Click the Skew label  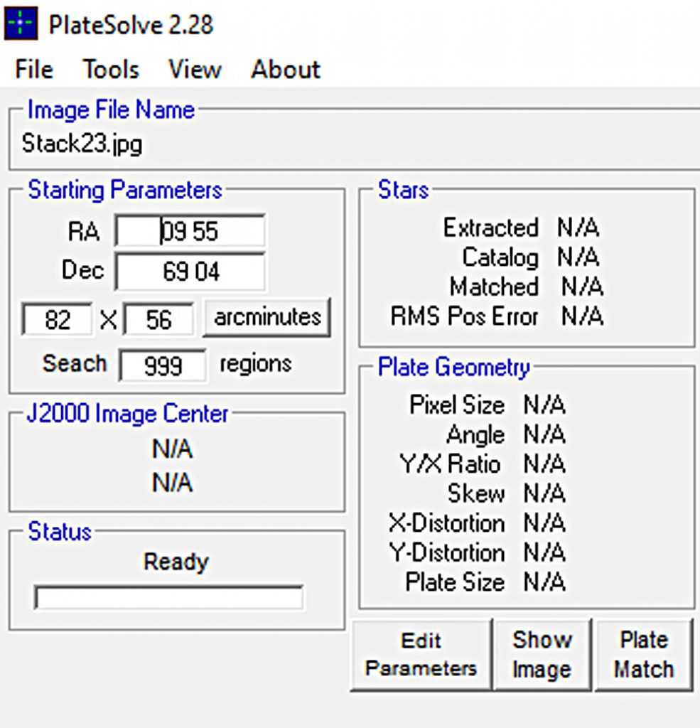click(476, 493)
